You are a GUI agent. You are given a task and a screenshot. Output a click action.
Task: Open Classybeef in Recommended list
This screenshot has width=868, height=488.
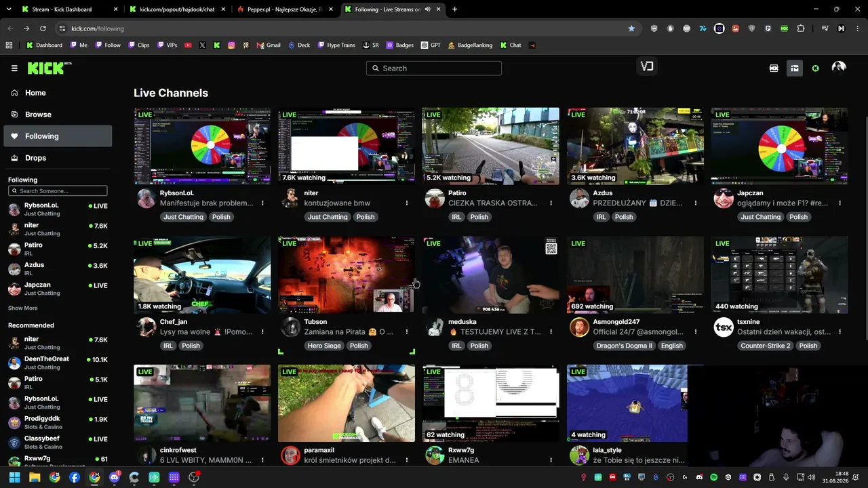coord(58,442)
